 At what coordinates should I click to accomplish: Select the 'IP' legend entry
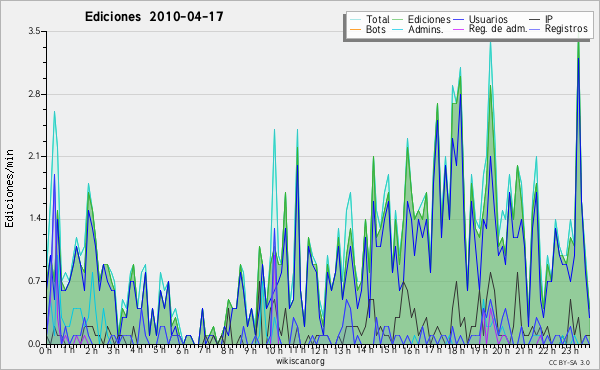(549, 19)
